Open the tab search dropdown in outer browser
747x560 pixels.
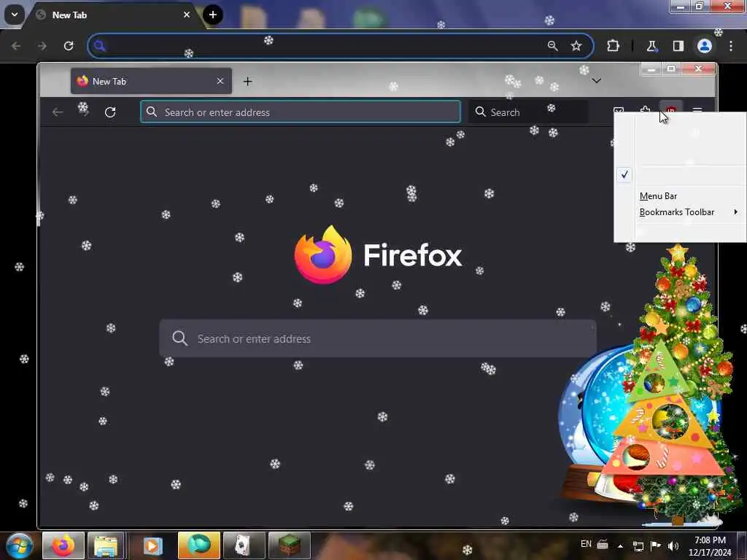click(15, 15)
